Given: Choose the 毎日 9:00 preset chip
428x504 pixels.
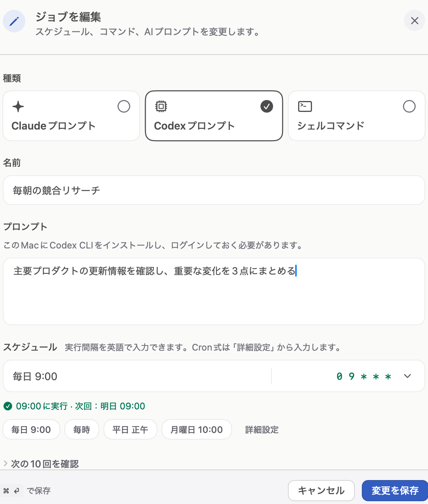Looking at the screenshot, I should tap(31, 429).
